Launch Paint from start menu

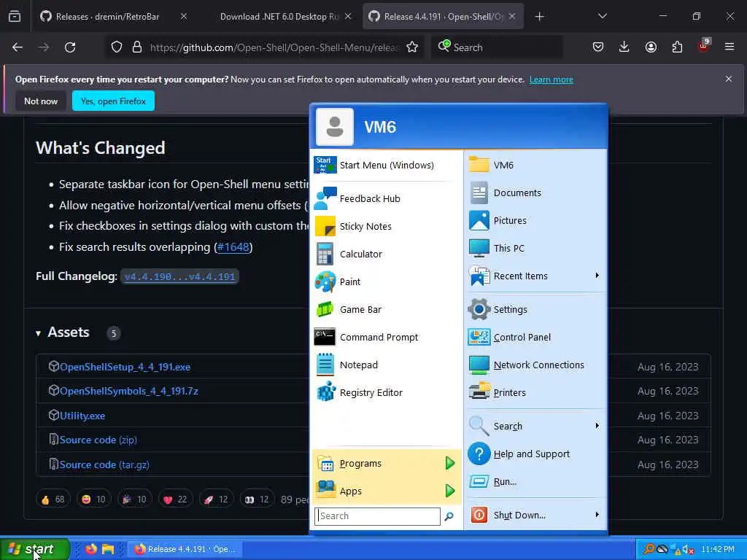[386, 281]
